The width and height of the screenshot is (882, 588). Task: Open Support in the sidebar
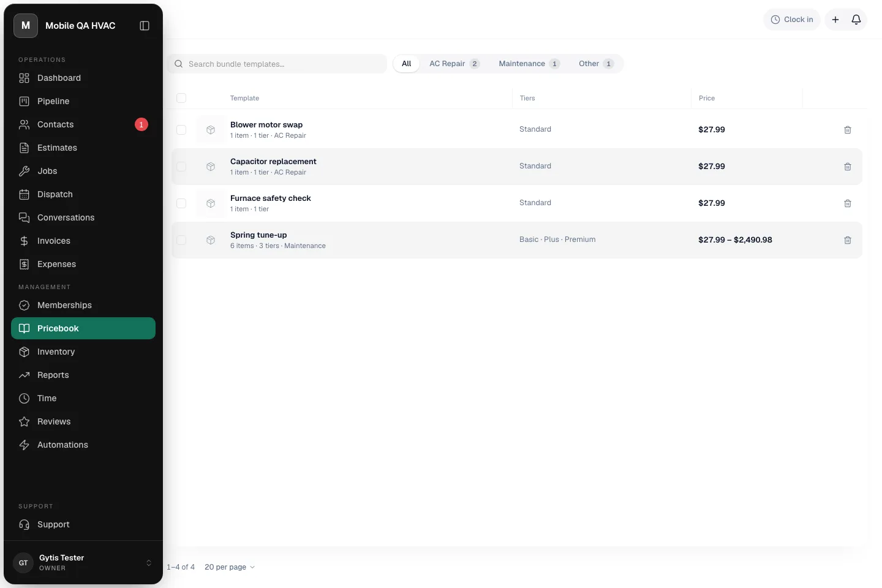point(83,524)
